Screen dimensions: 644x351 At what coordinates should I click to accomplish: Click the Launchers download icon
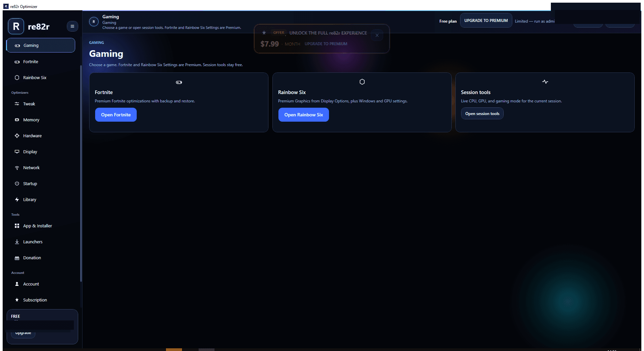point(17,242)
